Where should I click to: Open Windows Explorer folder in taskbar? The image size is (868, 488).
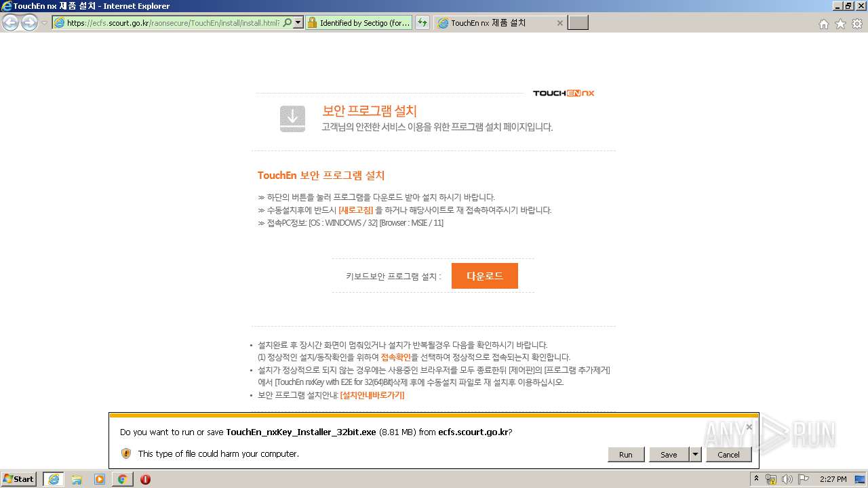pos(77,479)
